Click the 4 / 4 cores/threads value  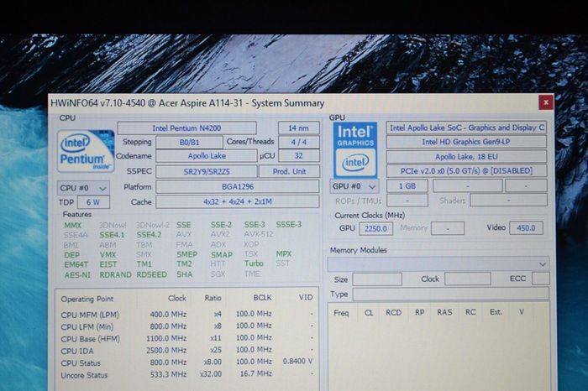pyautogui.click(x=299, y=142)
